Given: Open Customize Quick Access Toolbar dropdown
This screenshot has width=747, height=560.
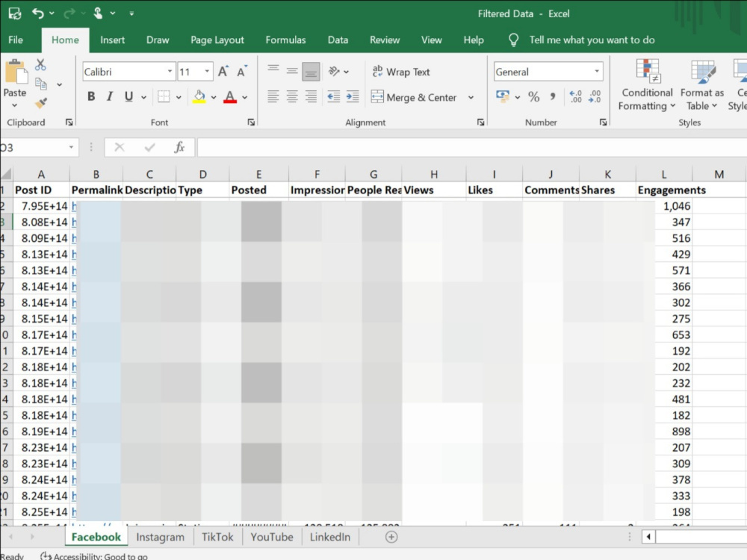Looking at the screenshot, I should (131, 13).
